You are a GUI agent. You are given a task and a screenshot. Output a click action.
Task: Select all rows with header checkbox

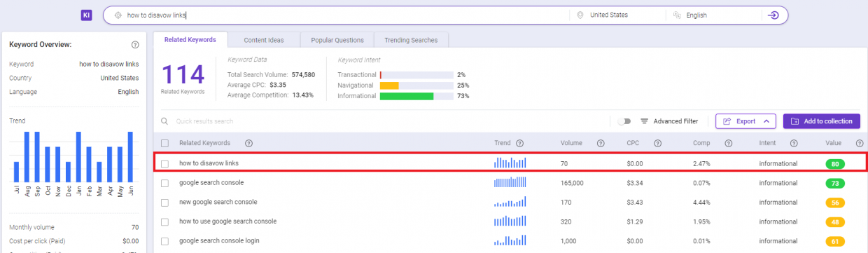tap(164, 143)
